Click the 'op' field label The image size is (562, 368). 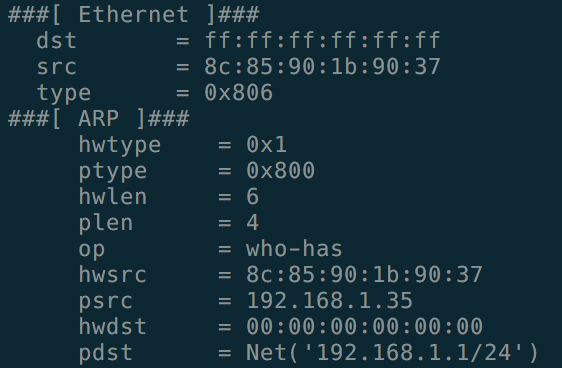pyautogui.click(x=92, y=250)
